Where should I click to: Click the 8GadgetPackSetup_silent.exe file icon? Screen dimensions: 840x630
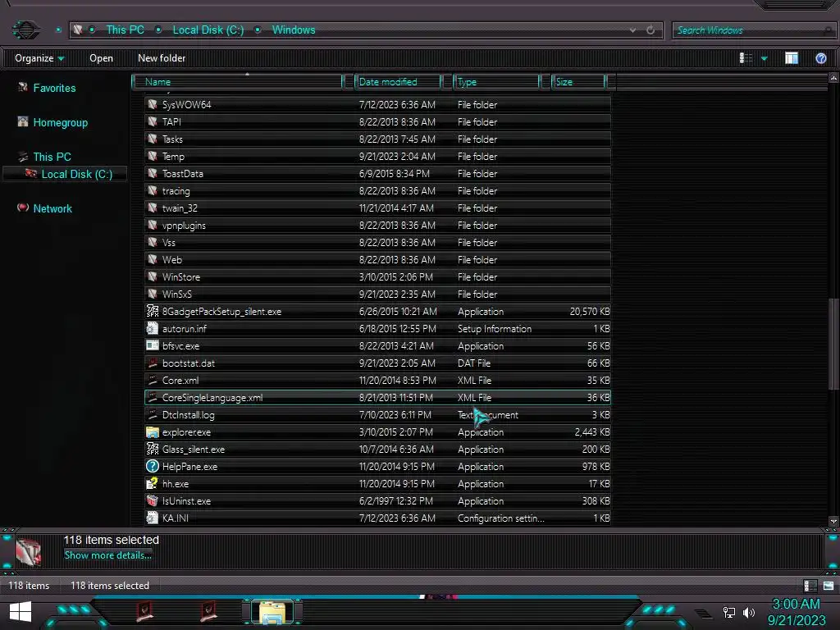pos(152,311)
